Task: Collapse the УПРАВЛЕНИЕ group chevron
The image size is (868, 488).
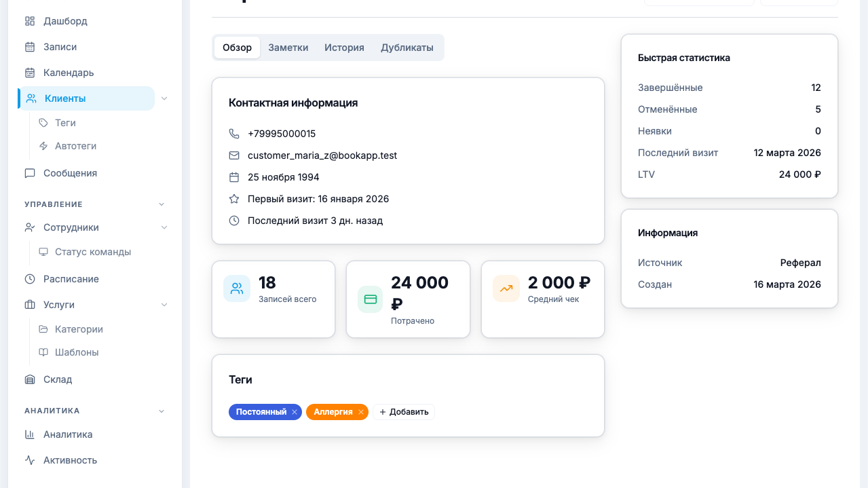Action: pyautogui.click(x=161, y=204)
